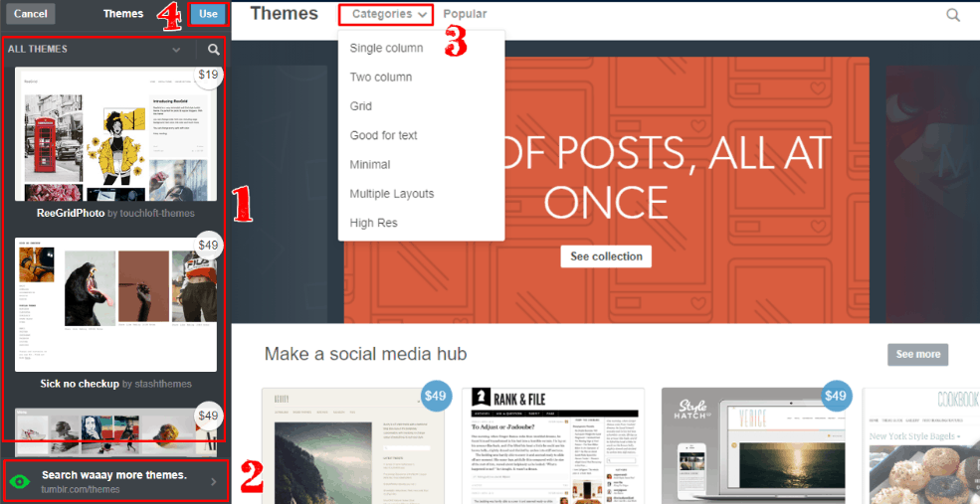Viewport: 980px width, 504px height.
Task: Click the Cancel button
Action: [x=31, y=14]
